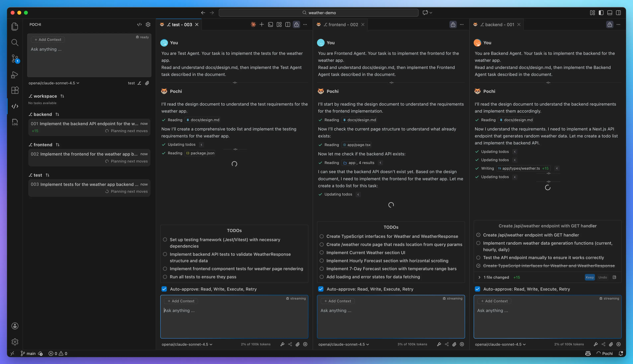Open Source Control view with badge

click(x=15, y=59)
